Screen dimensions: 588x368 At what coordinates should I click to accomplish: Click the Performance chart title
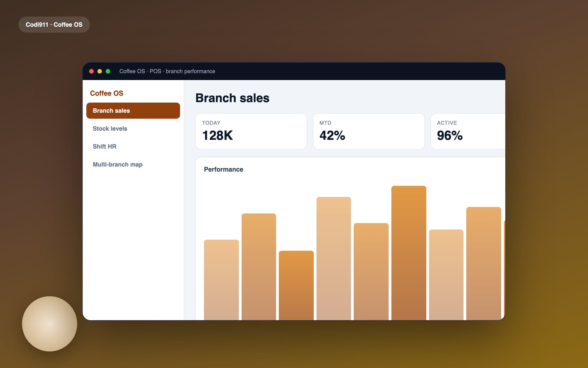pyautogui.click(x=223, y=170)
